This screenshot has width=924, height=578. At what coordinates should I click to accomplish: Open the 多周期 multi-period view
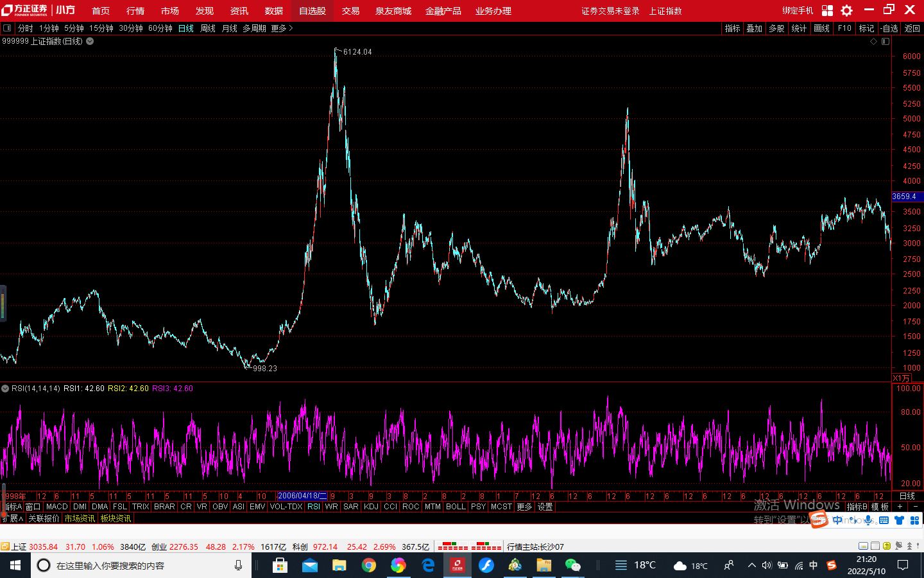[254, 28]
